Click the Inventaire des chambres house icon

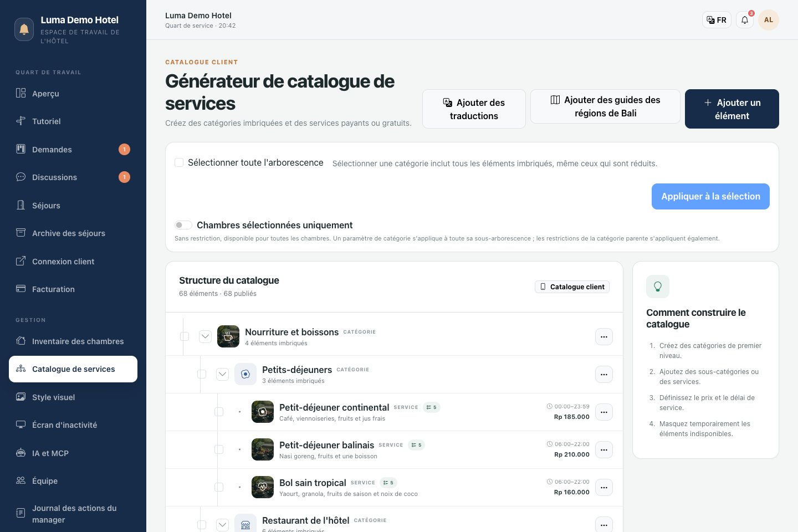[x=21, y=341]
